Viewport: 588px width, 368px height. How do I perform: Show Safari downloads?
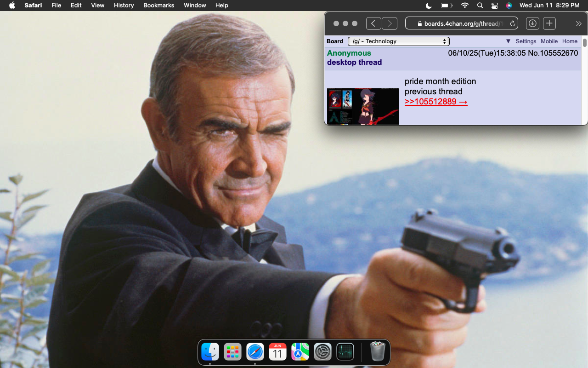[x=532, y=23]
